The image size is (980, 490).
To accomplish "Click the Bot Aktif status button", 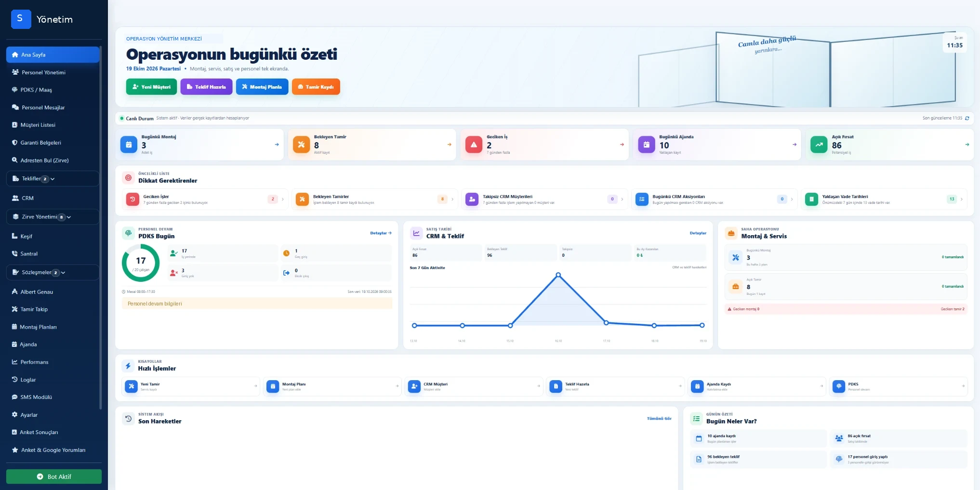I will pyautogui.click(x=54, y=477).
